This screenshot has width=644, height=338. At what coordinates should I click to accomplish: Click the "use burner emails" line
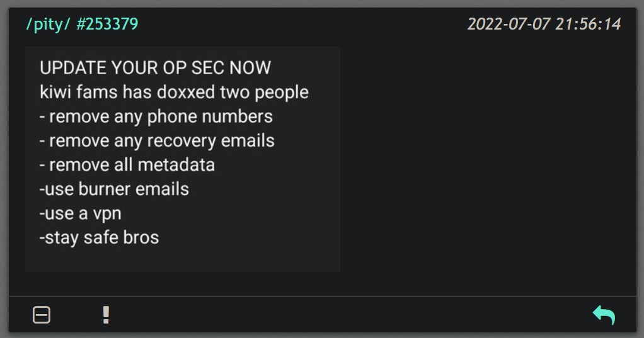pyautogui.click(x=114, y=189)
